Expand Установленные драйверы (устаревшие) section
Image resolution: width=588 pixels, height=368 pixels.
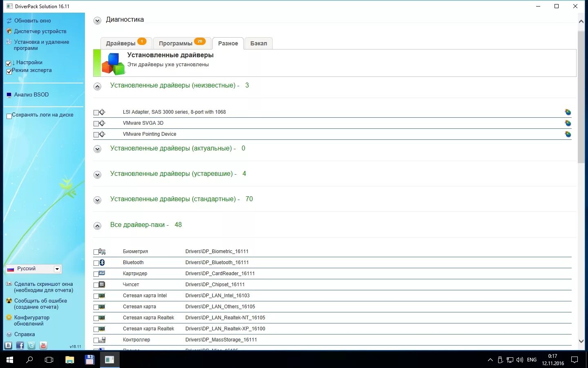tap(97, 175)
